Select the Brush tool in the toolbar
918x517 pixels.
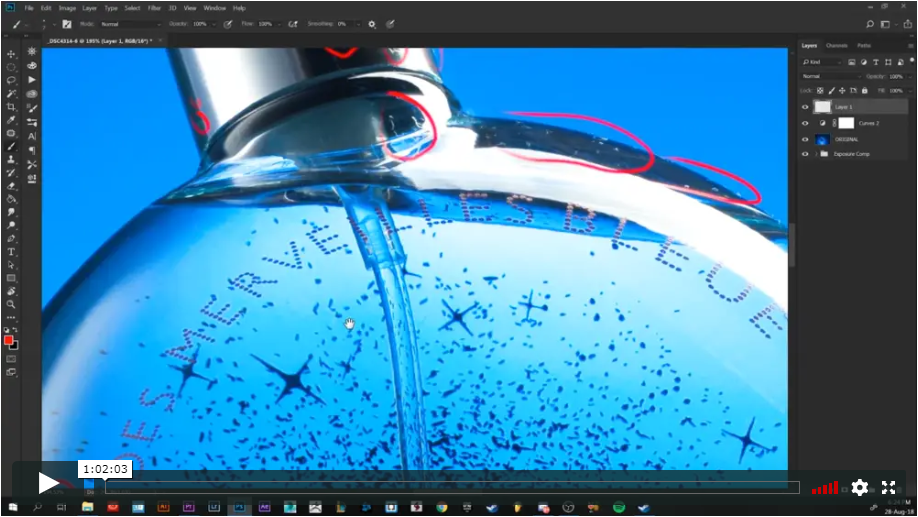pos(11,146)
